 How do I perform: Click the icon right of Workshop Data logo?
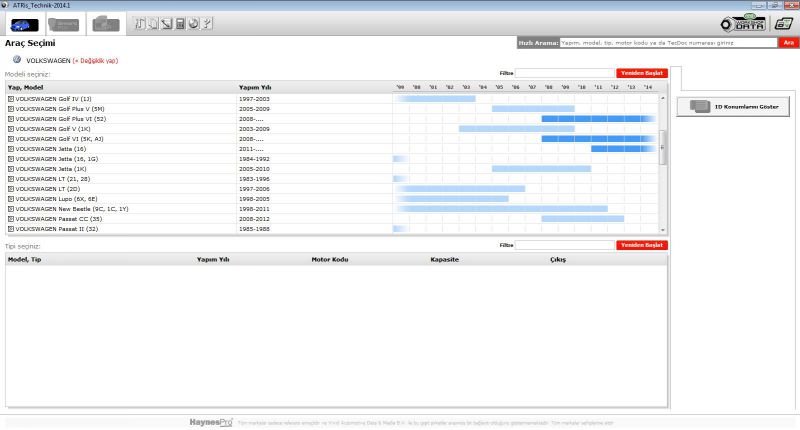pos(784,23)
